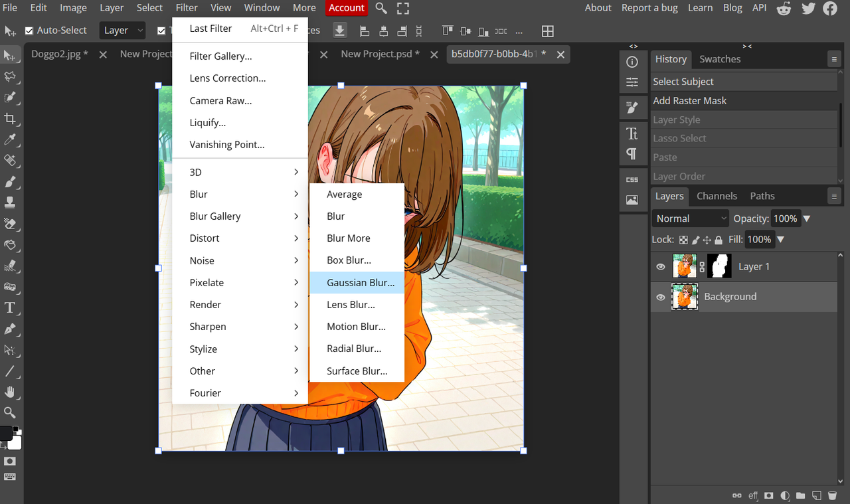Toggle lock image pixels brush icon
The height and width of the screenshot is (504, 850).
[695, 240]
